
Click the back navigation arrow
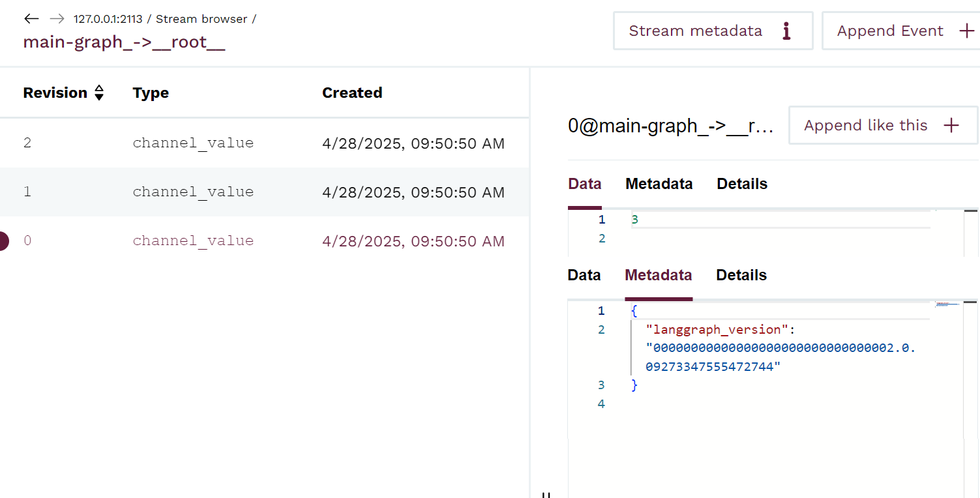click(31, 18)
